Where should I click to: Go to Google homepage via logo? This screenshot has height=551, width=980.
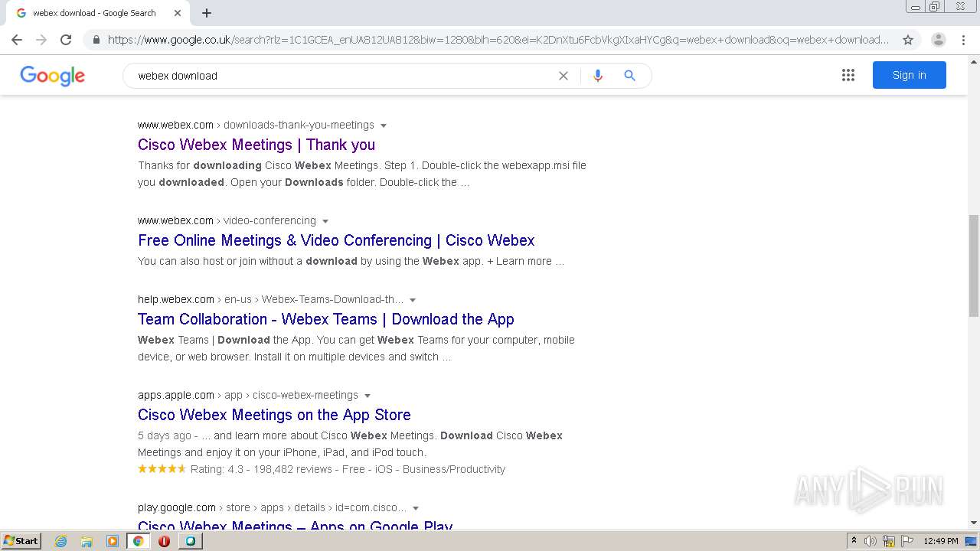[x=52, y=76]
